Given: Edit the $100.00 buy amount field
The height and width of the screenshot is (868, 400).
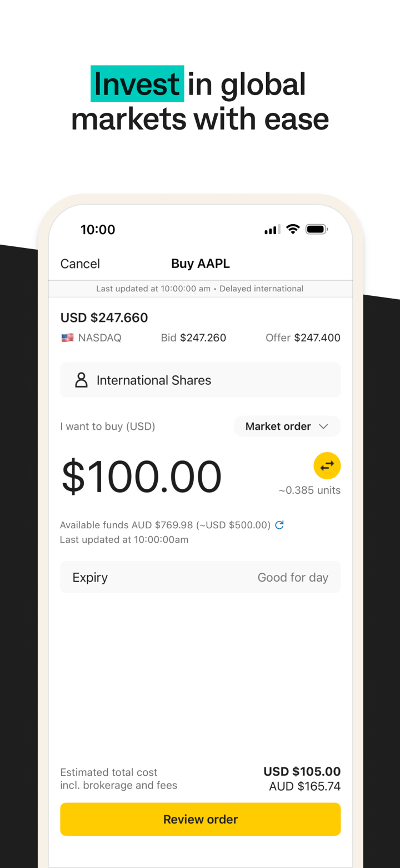Looking at the screenshot, I should point(142,477).
